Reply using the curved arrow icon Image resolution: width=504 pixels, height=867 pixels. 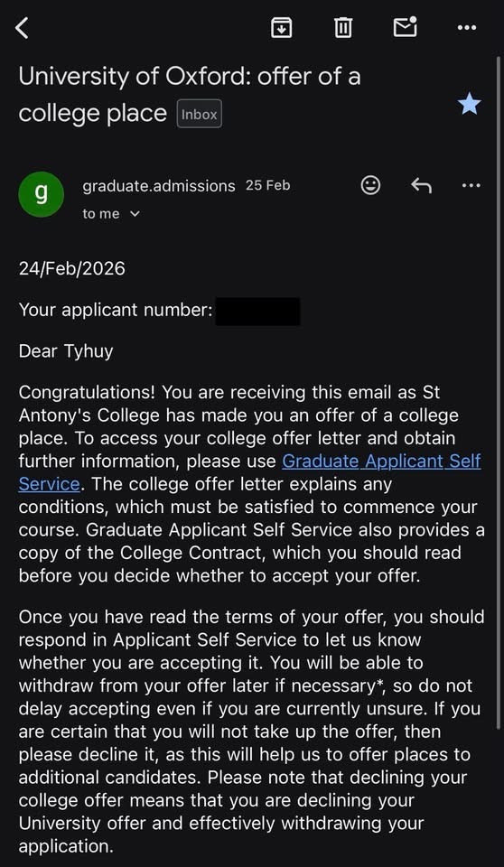[421, 186]
